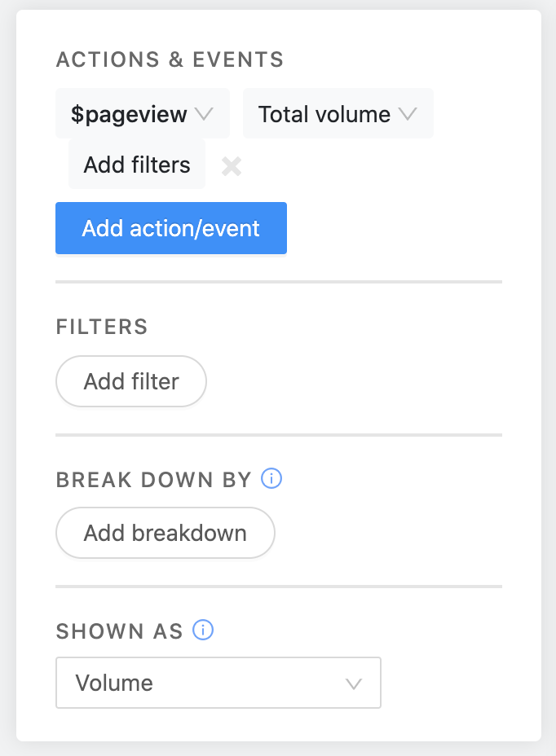Click the Total volume label text
Screen dimensions: 556x756
pyautogui.click(x=323, y=114)
